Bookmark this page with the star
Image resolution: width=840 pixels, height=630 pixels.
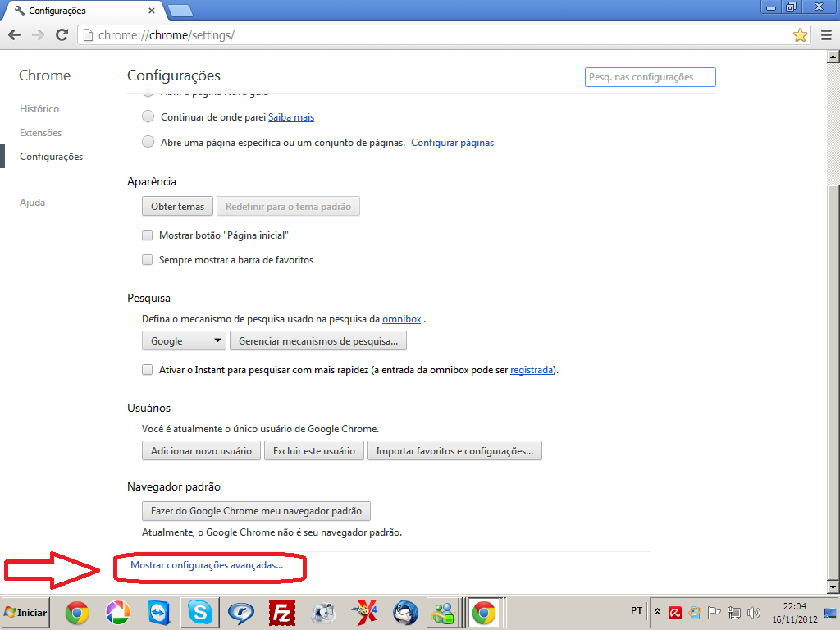[800, 35]
